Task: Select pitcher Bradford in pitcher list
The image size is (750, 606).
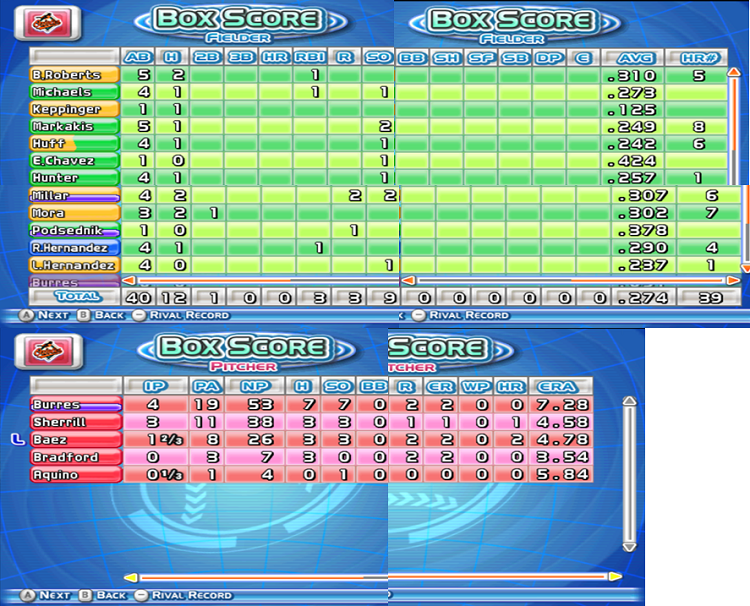Action: 76,457
